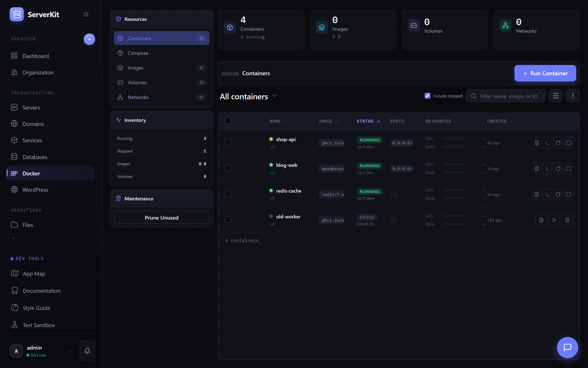588x368 pixels.
Task: Click the blog-web RAM usage bar
Action: click(454, 173)
